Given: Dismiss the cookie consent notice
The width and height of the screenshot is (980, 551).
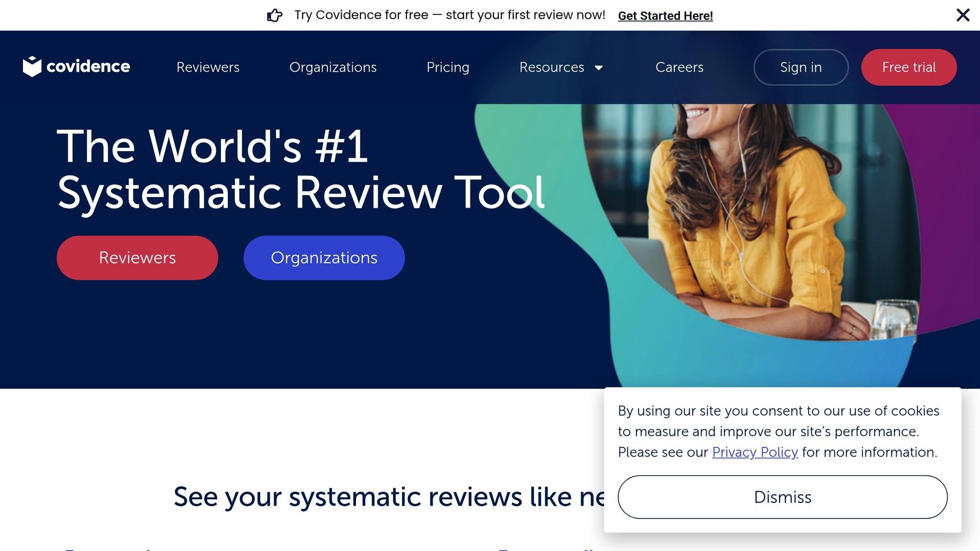Looking at the screenshot, I should 782,497.
